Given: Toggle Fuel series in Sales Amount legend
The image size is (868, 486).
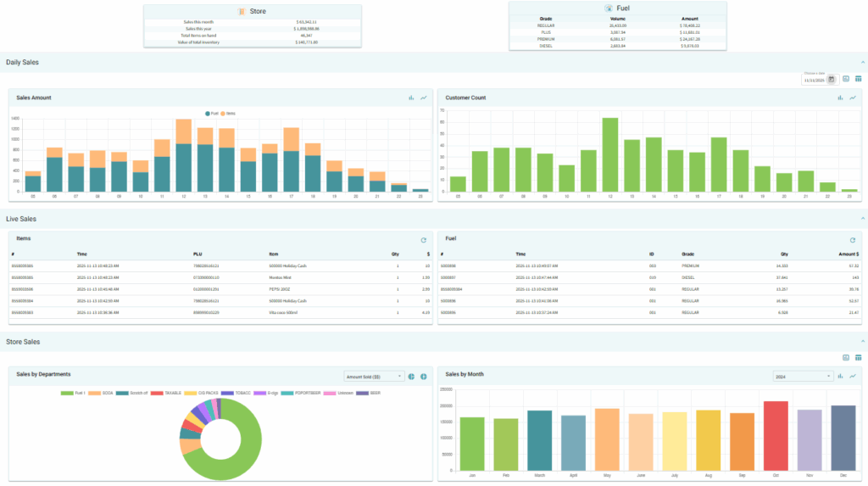Looking at the screenshot, I should tap(210, 112).
